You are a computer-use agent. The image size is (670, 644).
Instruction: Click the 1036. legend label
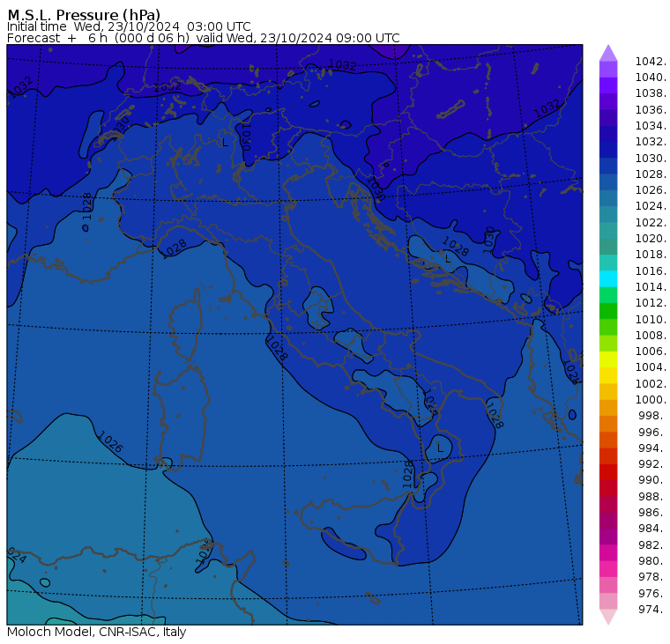[651, 110]
